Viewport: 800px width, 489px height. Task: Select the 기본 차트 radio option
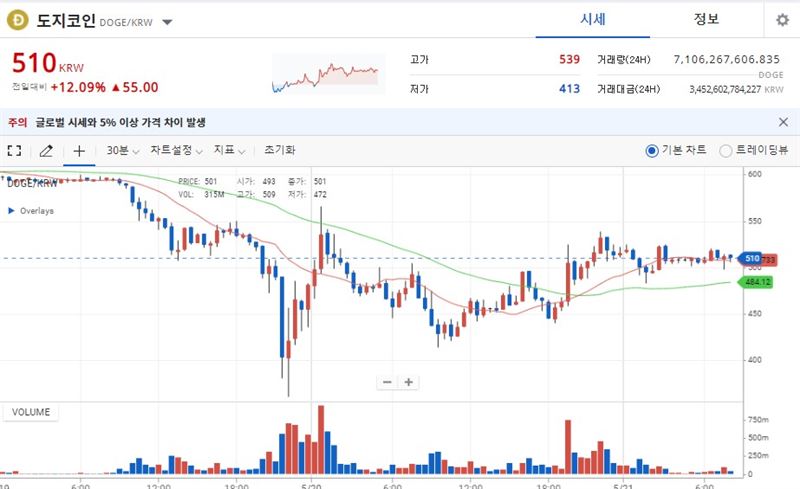652,151
